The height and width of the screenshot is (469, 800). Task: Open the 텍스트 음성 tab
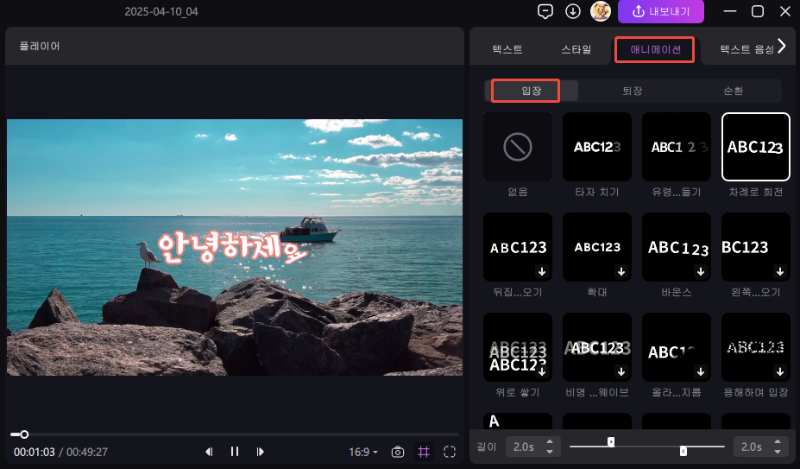[x=746, y=50]
